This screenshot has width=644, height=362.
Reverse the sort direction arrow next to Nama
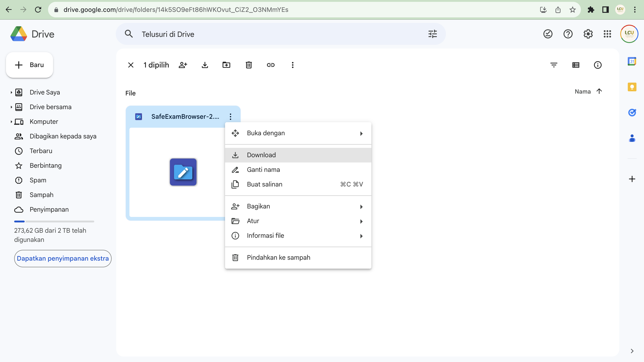(599, 91)
